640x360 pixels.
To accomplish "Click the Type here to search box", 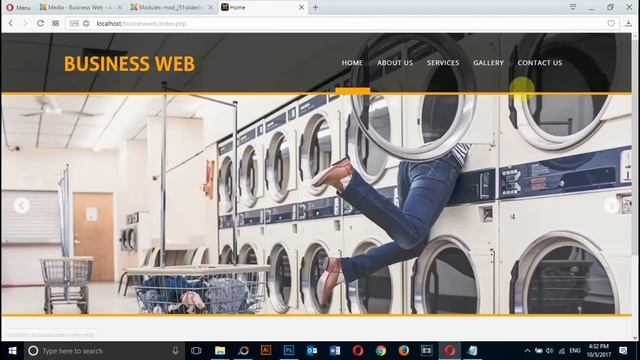I will pyautogui.click(x=104, y=351).
